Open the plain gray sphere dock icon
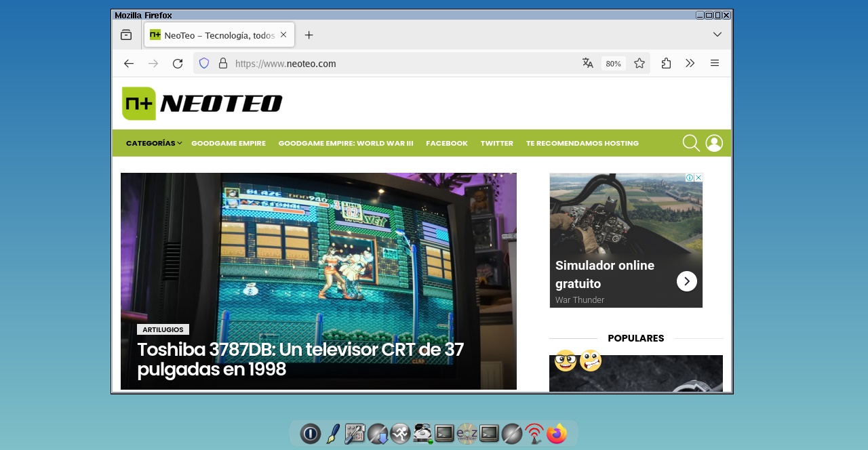The width and height of the screenshot is (868, 450). (x=512, y=433)
